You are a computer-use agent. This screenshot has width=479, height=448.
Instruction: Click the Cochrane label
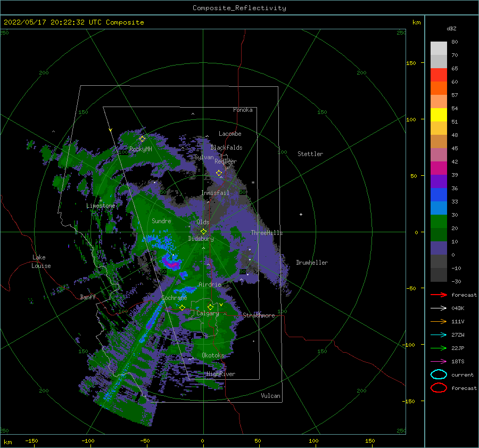(x=174, y=298)
